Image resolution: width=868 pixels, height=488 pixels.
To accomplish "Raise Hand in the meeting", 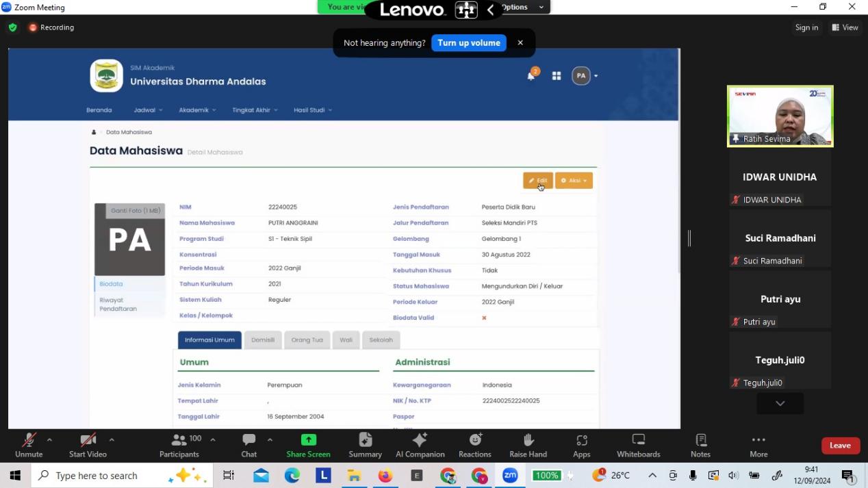I will tap(528, 445).
